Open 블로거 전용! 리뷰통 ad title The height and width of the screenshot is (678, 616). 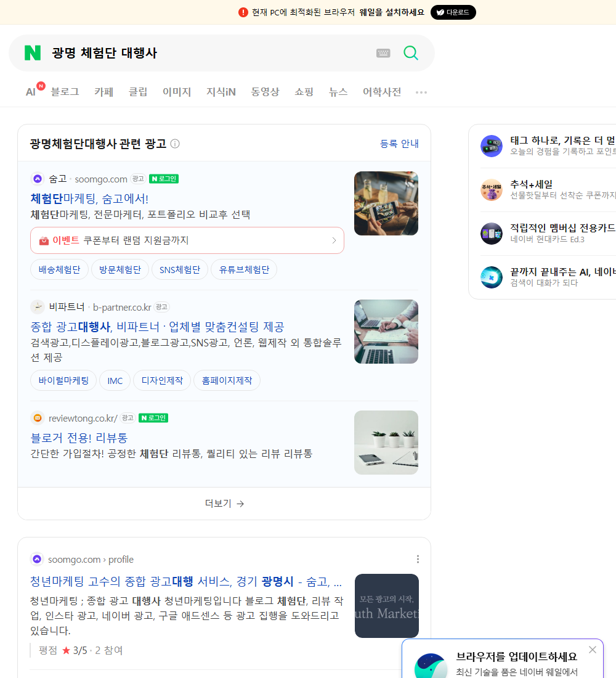tap(79, 438)
